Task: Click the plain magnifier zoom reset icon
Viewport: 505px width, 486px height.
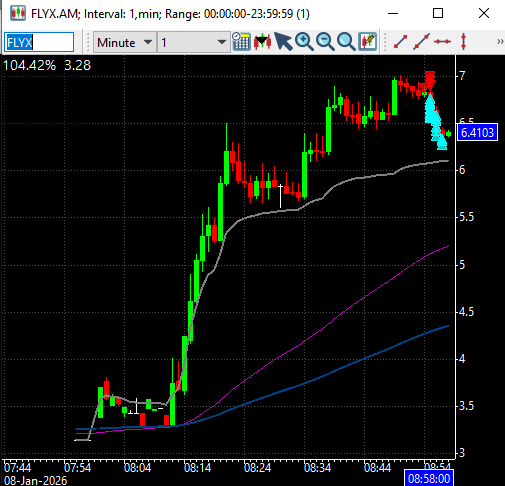Action: (346, 42)
